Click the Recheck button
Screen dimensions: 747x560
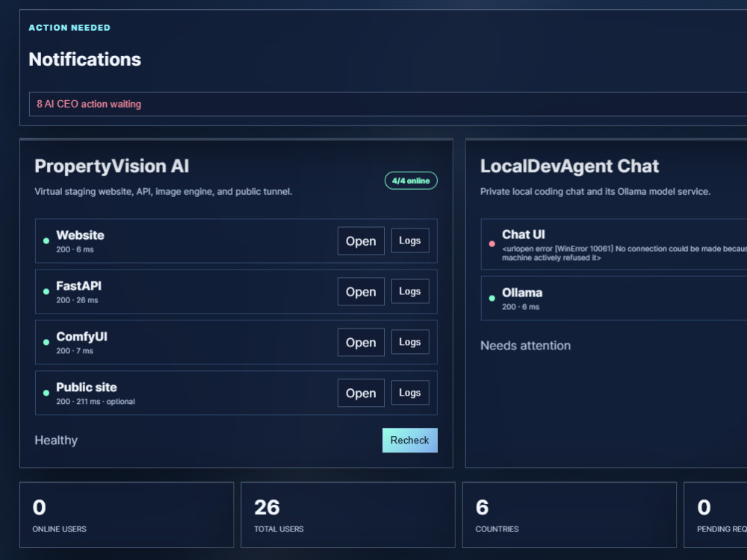409,440
